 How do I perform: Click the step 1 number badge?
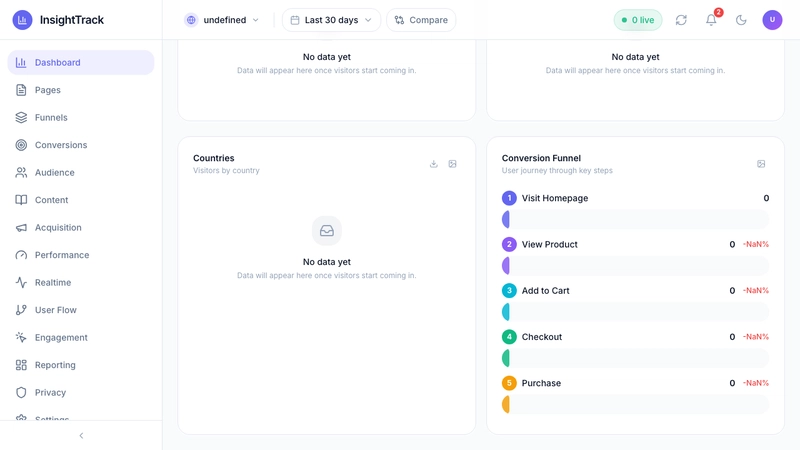click(509, 198)
